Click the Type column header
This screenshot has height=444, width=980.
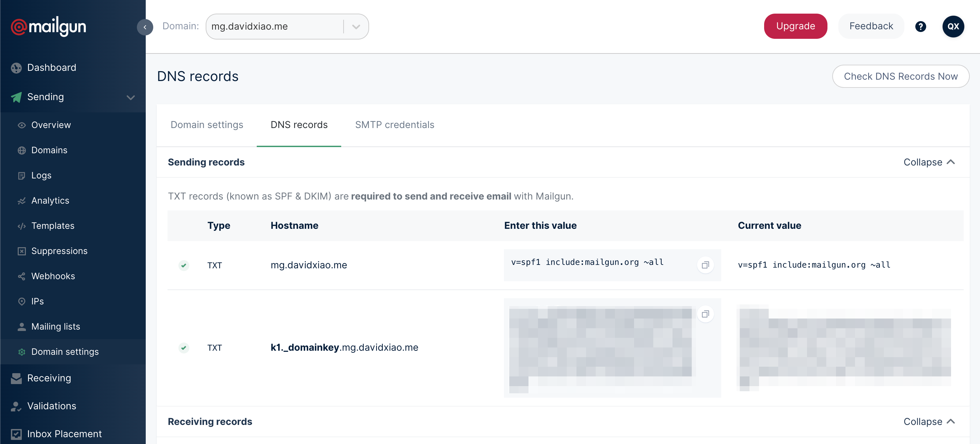click(219, 226)
